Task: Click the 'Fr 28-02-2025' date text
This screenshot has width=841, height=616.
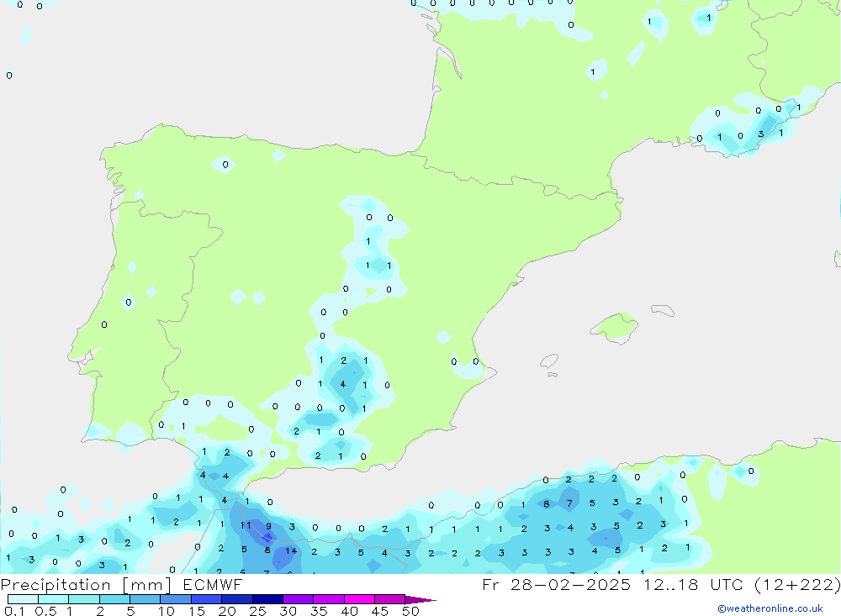Action: coord(556,585)
